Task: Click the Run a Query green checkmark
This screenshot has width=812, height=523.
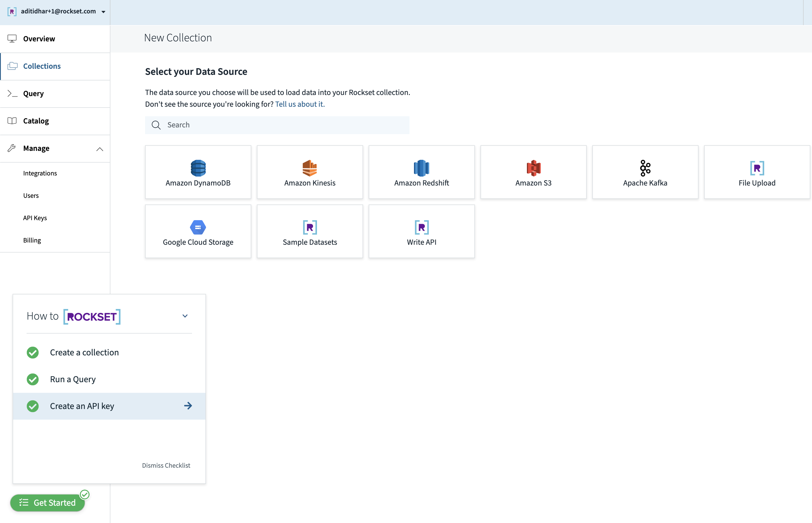Action: pos(33,379)
